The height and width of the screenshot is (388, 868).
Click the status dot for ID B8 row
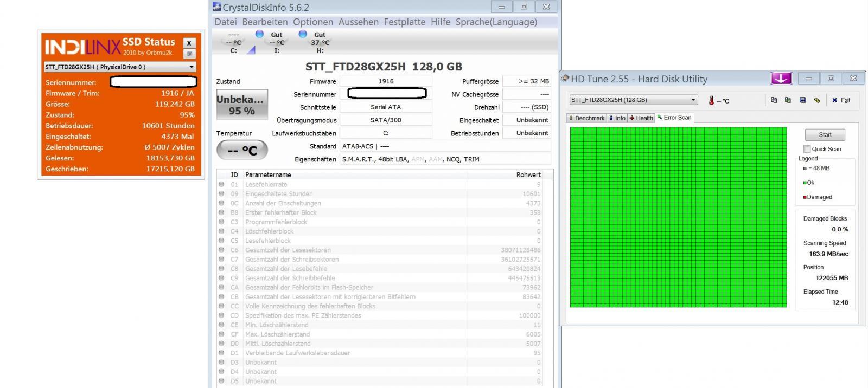221,212
